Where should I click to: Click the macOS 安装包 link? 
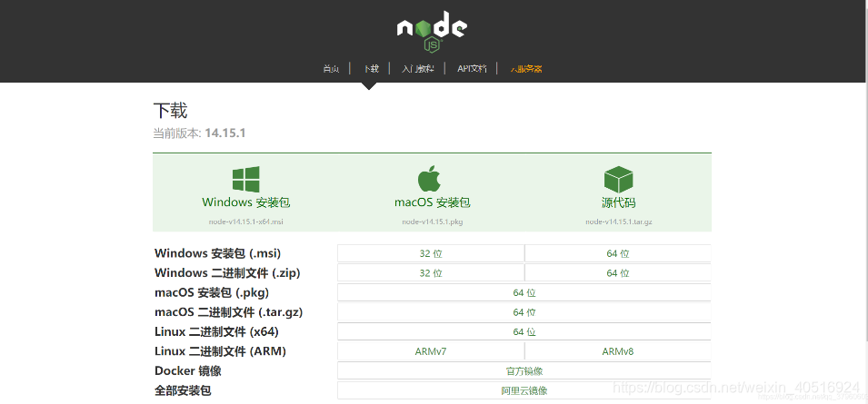pyautogui.click(x=433, y=202)
